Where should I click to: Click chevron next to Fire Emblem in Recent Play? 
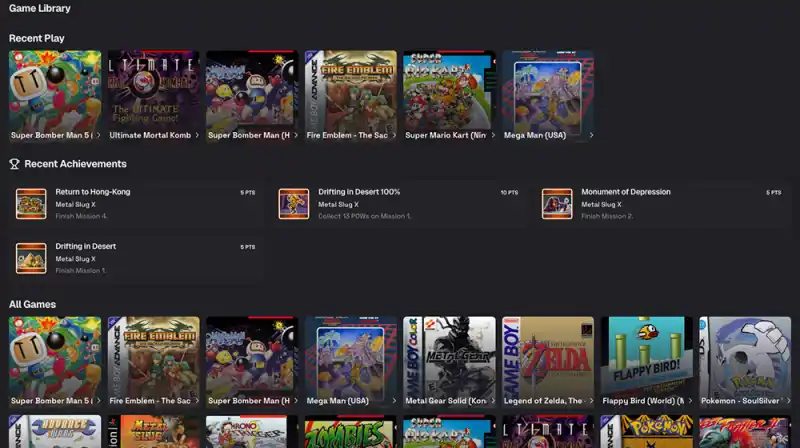click(x=394, y=135)
